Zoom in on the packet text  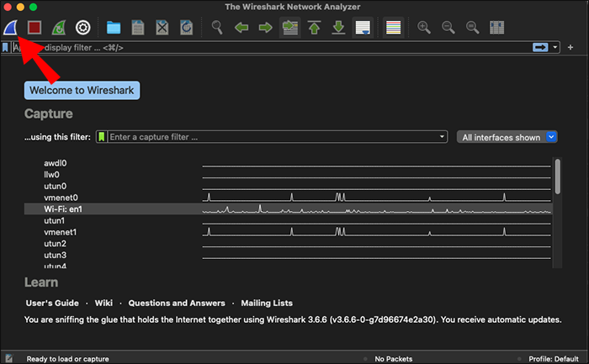424,28
